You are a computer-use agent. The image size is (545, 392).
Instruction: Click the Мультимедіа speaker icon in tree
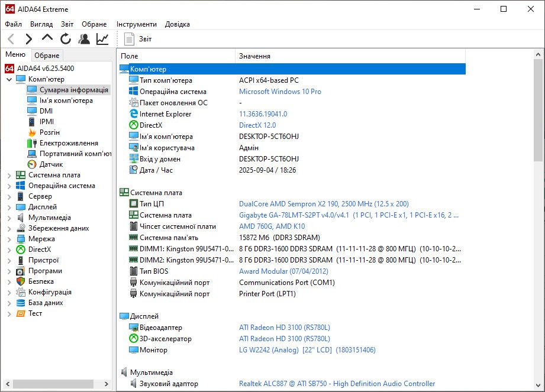click(21, 218)
